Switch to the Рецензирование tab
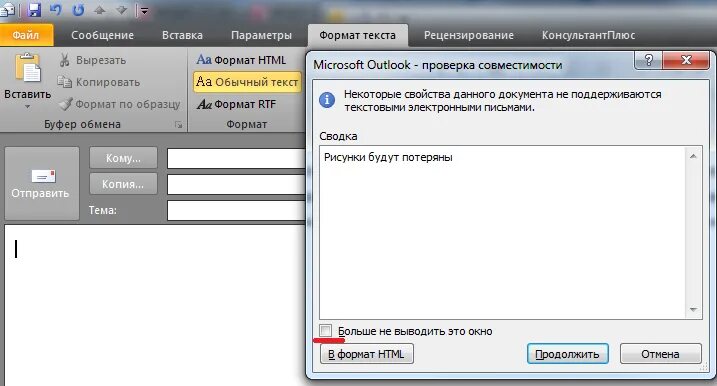 (469, 35)
